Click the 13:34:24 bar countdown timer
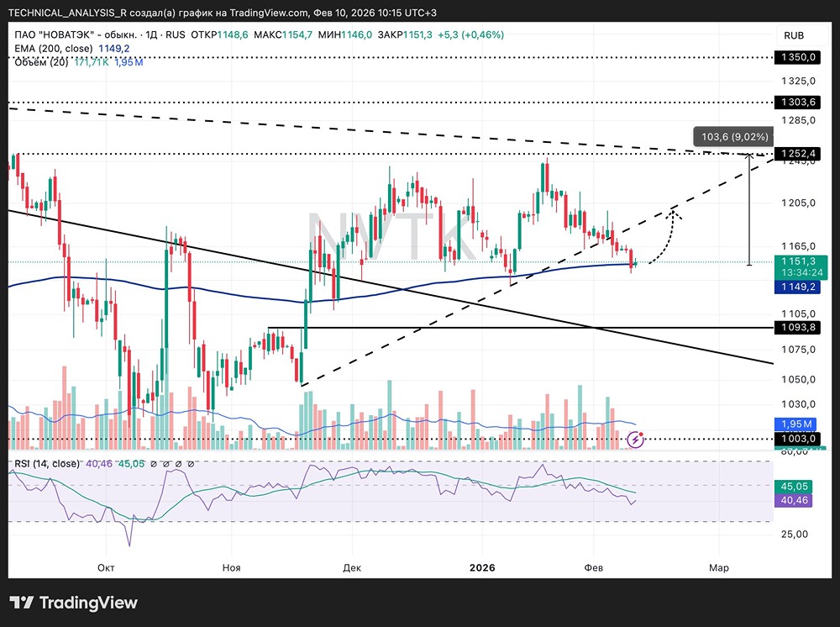 click(x=801, y=273)
